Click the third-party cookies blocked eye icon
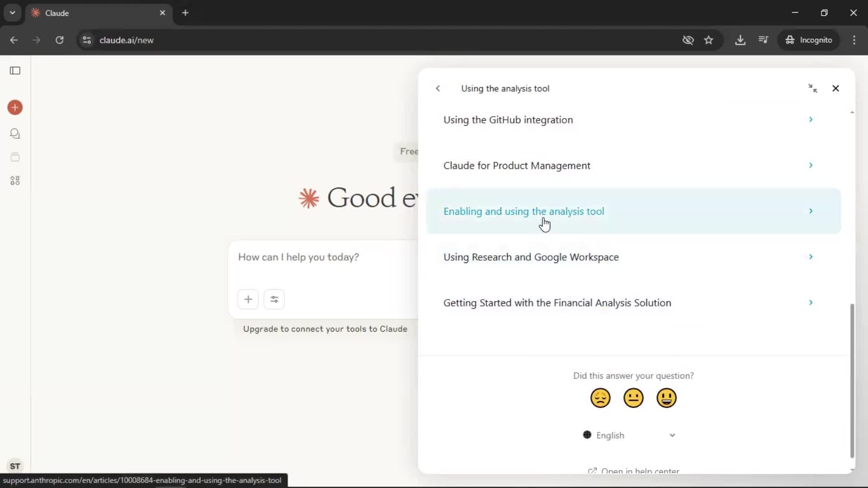This screenshot has width=868, height=488. point(688,40)
